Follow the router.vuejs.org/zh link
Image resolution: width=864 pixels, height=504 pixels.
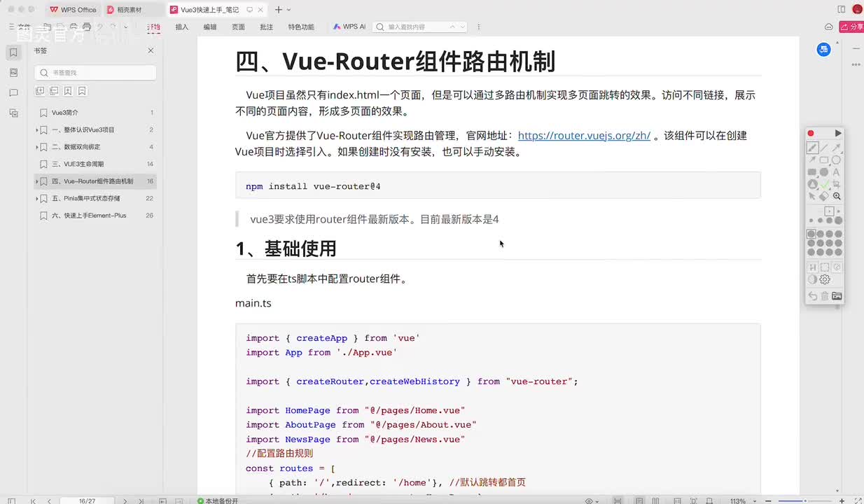coord(584,135)
